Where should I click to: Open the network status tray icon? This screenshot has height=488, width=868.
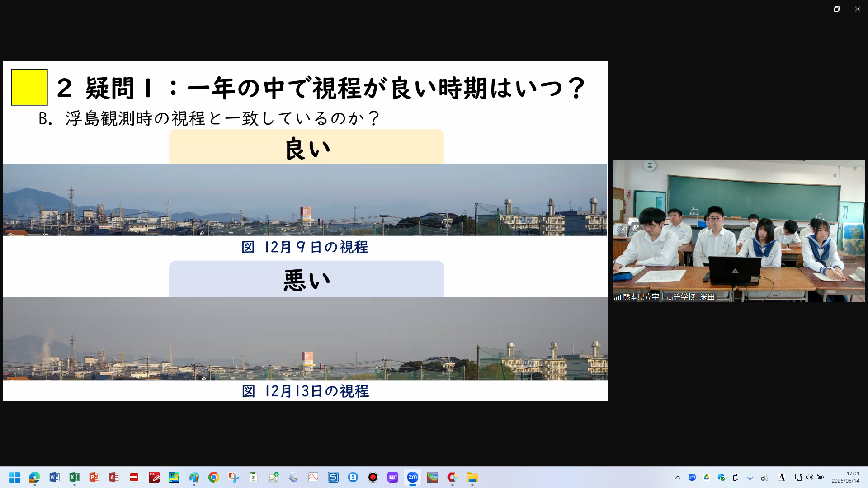tap(798, 477)
